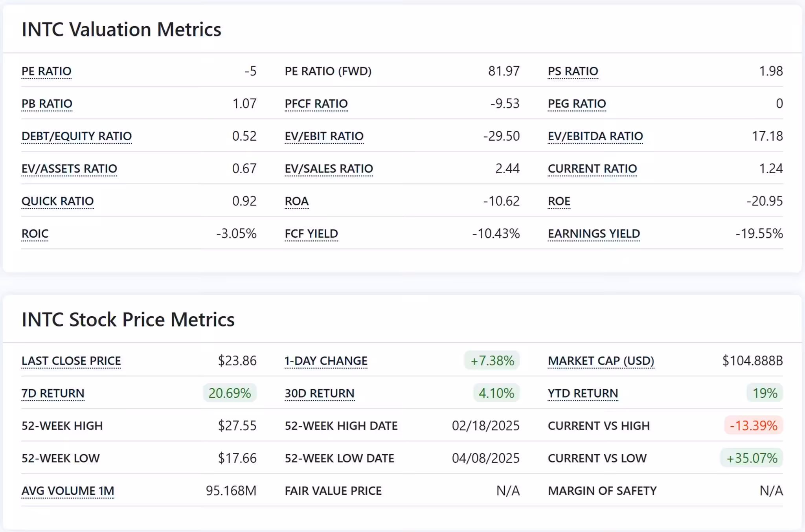
Task: Select the PEG RATIO label
Action: tap(577, 104)
